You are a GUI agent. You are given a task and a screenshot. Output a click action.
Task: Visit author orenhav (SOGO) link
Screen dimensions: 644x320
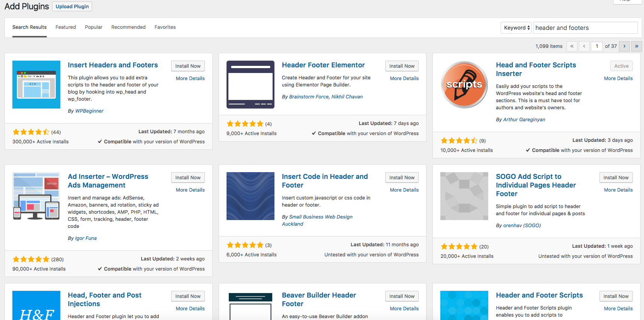pyautogui.click(x=522, y=225)
